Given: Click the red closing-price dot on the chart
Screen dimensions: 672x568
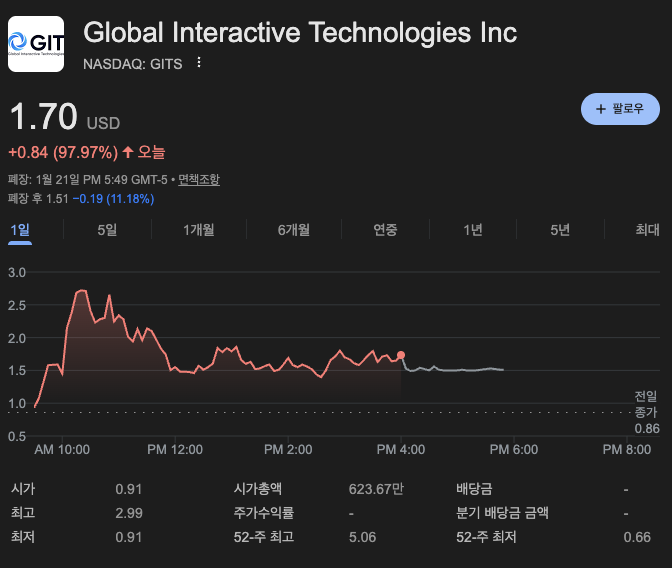Looking at the screenshot, I should [x=401, y=355].
